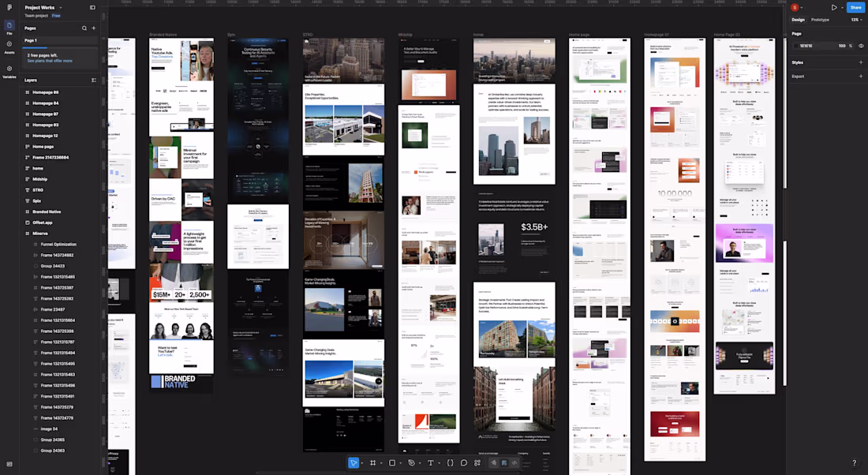The width and height of the screenshot is (868, 475).
Task: Edit the 100 opacity percentage field
Action: [842, 46]
